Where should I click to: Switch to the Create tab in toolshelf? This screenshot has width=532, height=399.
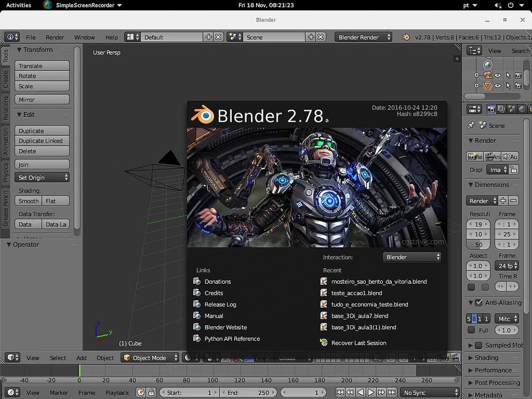[6, 79]
